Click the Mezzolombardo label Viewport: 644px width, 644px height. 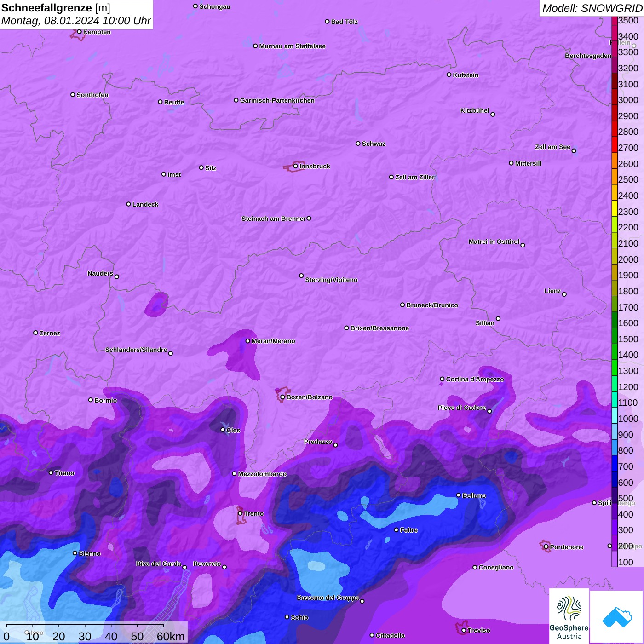point(262,474)
